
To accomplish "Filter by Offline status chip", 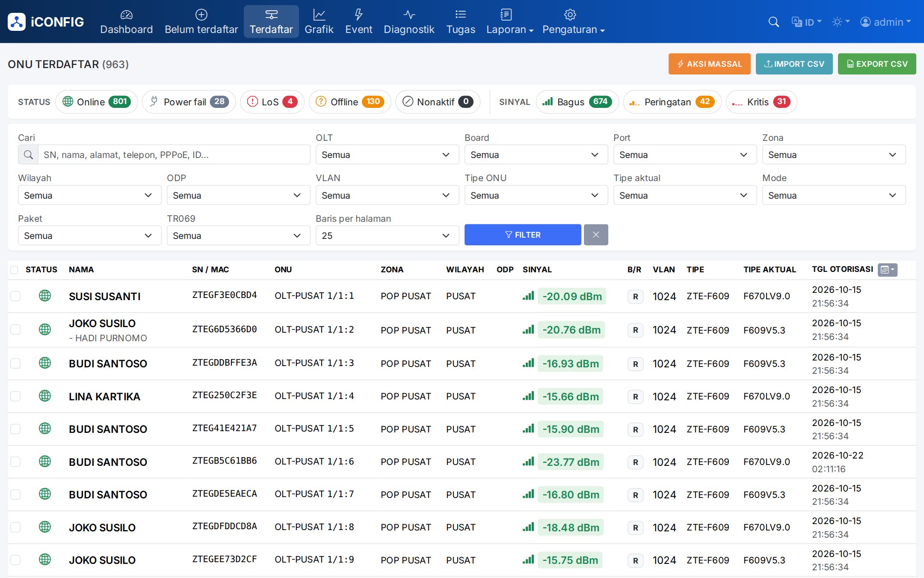I will point(350,102).
